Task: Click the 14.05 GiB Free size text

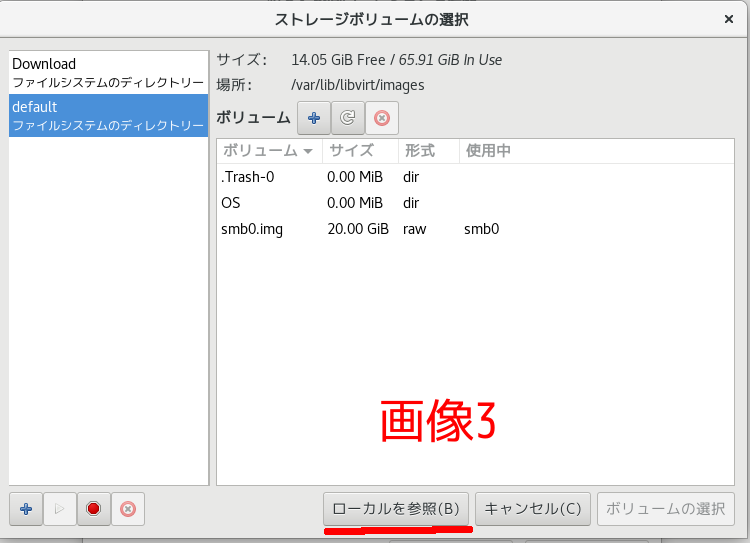Action: click(338, 60)
